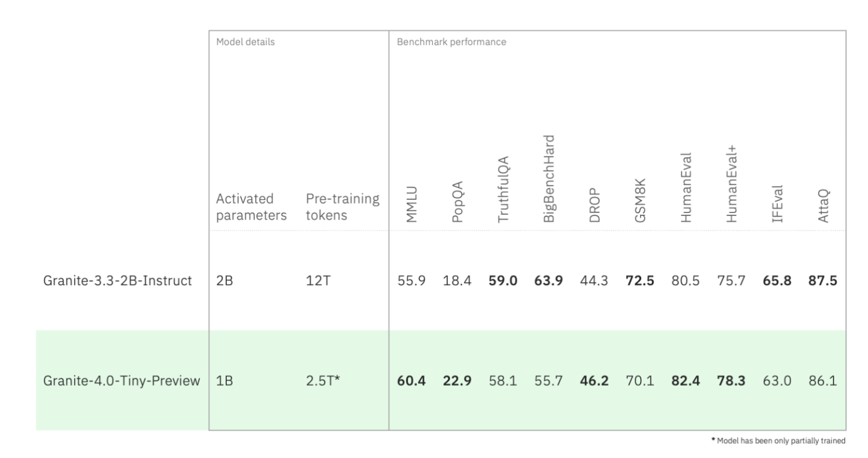Screen dimensions: 868x458
Task: Select the TruthfulQA column header
Action: [503, 193]
